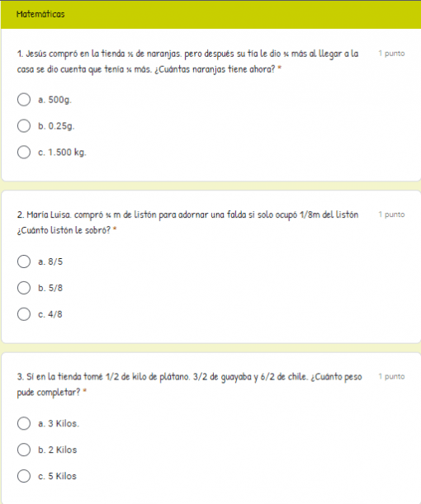Viewport: 421px width, 504px height.
Task: Choose answer b. 0.25g.
Action: click(24, 126)
